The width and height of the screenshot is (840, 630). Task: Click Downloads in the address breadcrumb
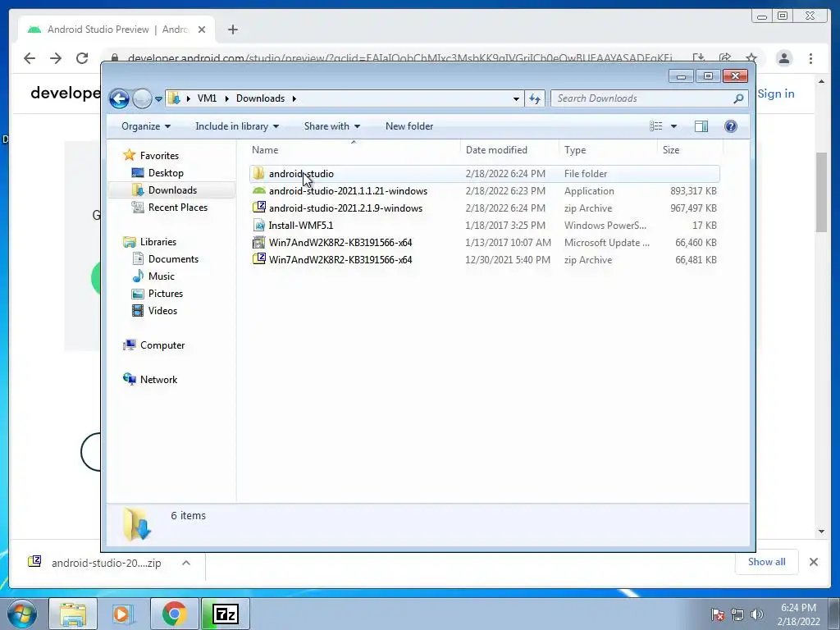(x=260, y=98)
